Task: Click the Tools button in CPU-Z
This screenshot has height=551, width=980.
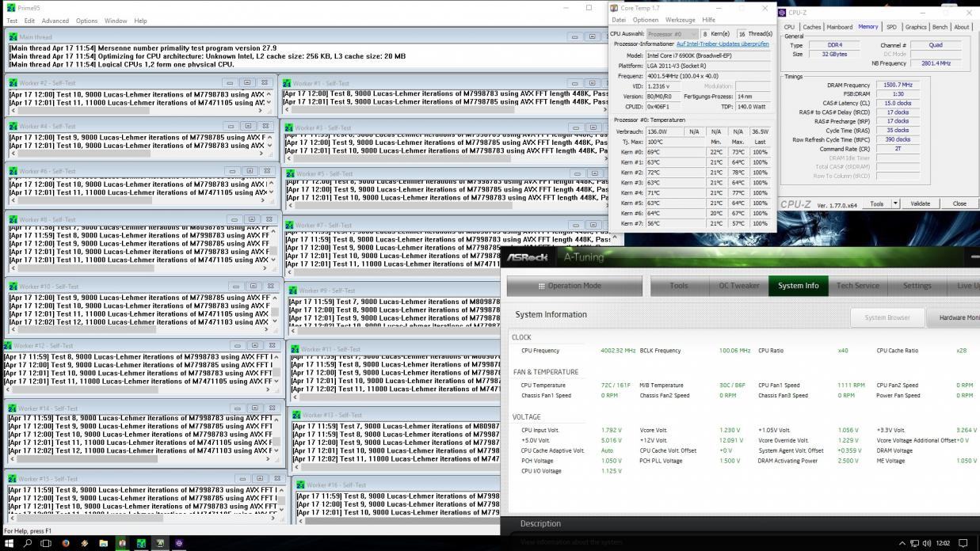Action: point(876,203)
